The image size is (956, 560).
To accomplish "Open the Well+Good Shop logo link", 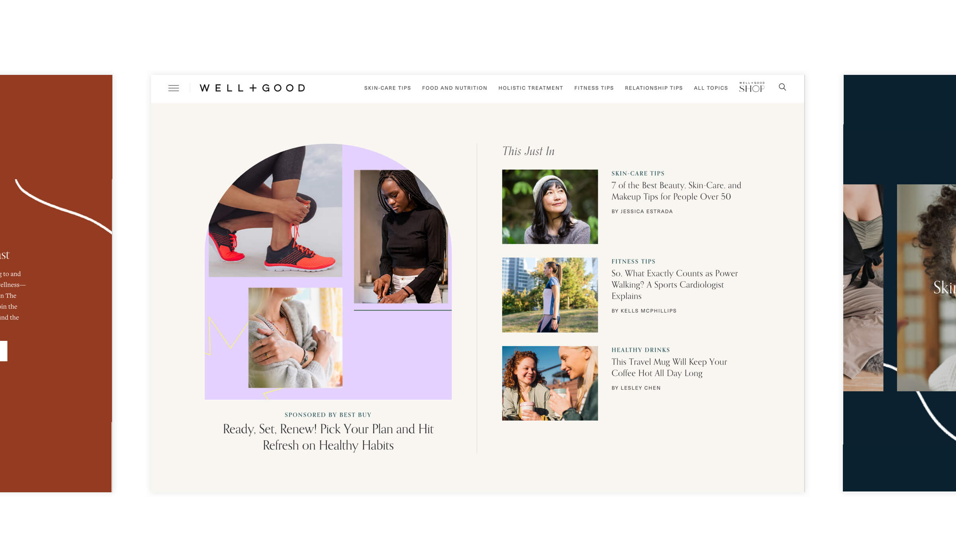I will [752, 87].
